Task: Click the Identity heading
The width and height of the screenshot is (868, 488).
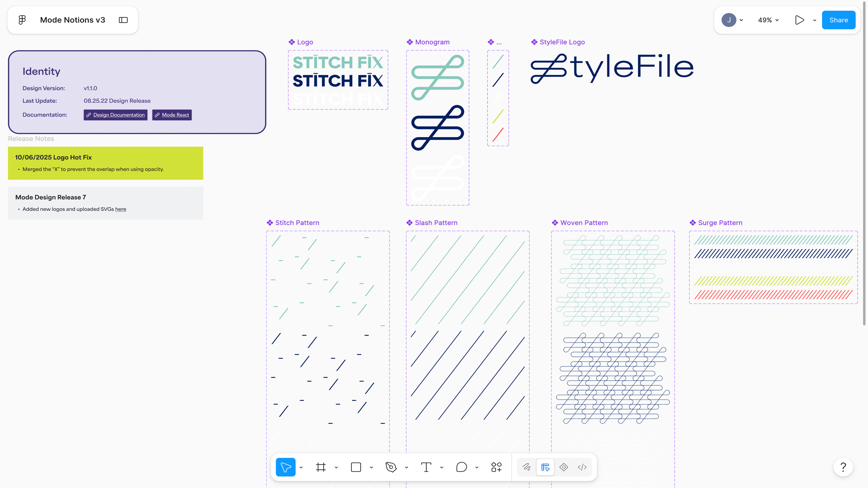Action: click(41, 71)
